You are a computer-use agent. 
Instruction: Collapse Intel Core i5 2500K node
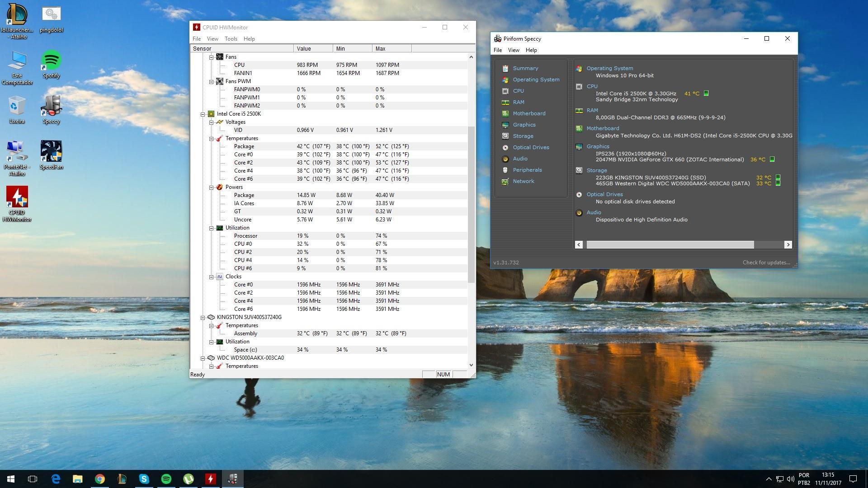(203, 114)
